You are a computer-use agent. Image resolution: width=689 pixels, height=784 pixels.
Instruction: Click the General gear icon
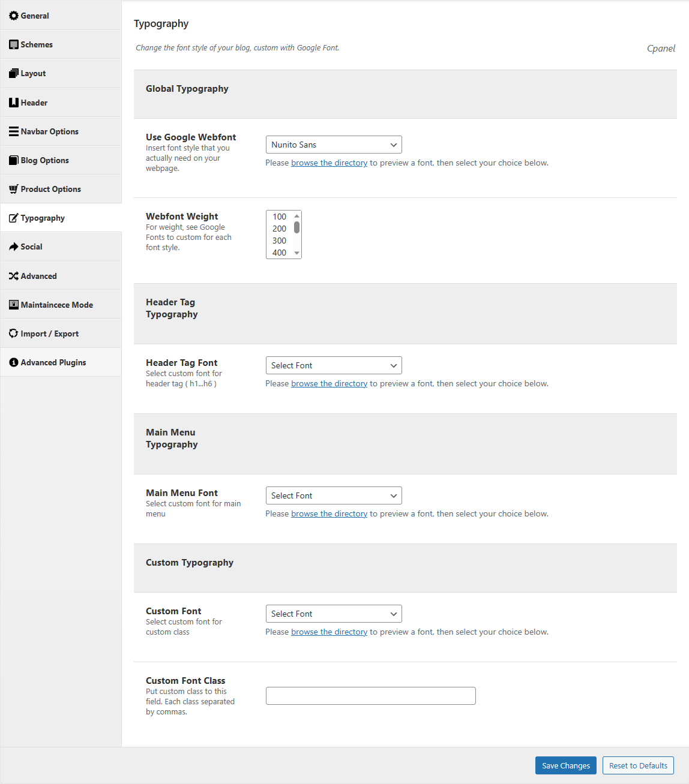[x=14, y=16]
